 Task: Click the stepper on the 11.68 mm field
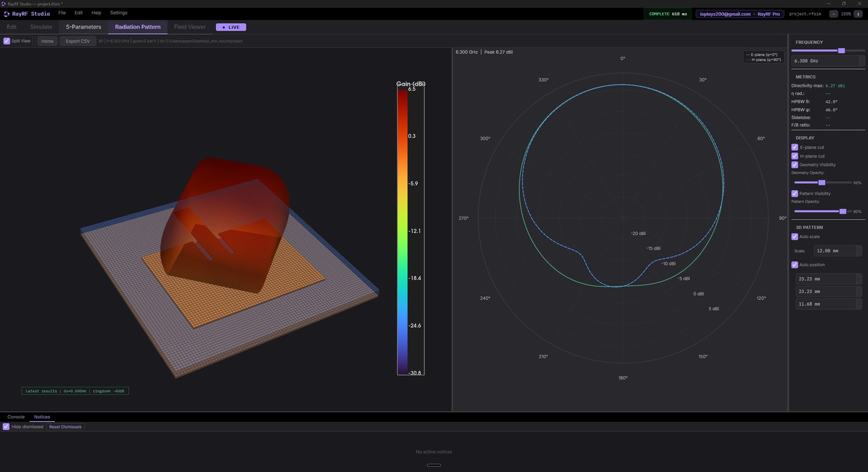(x=859, y=304)
